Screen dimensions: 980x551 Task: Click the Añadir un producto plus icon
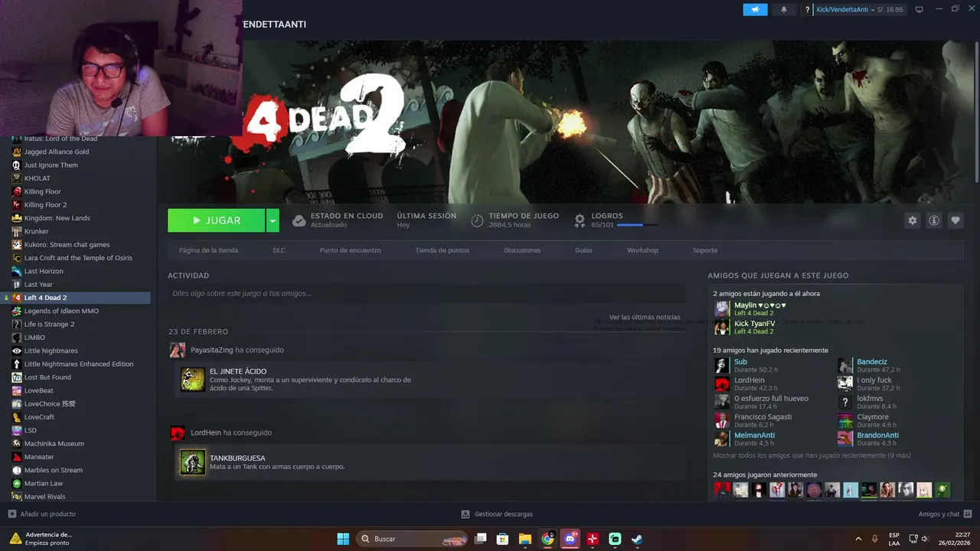coord(11,514)
